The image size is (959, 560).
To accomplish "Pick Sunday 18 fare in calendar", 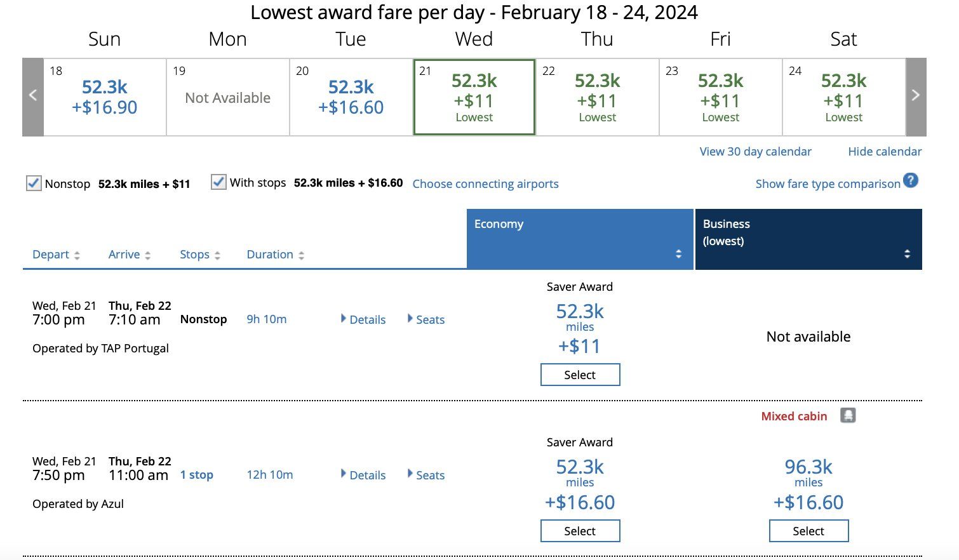I will [105, 97].
